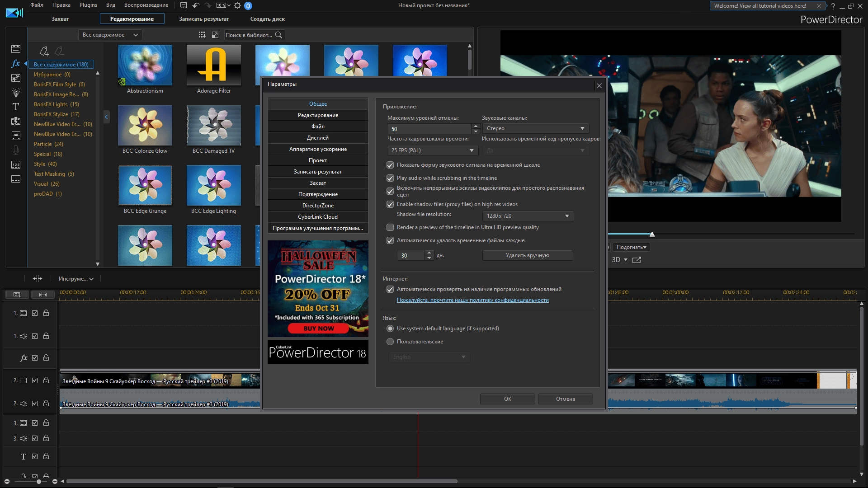Click the timeline zoom slider handle

(39, 482)
